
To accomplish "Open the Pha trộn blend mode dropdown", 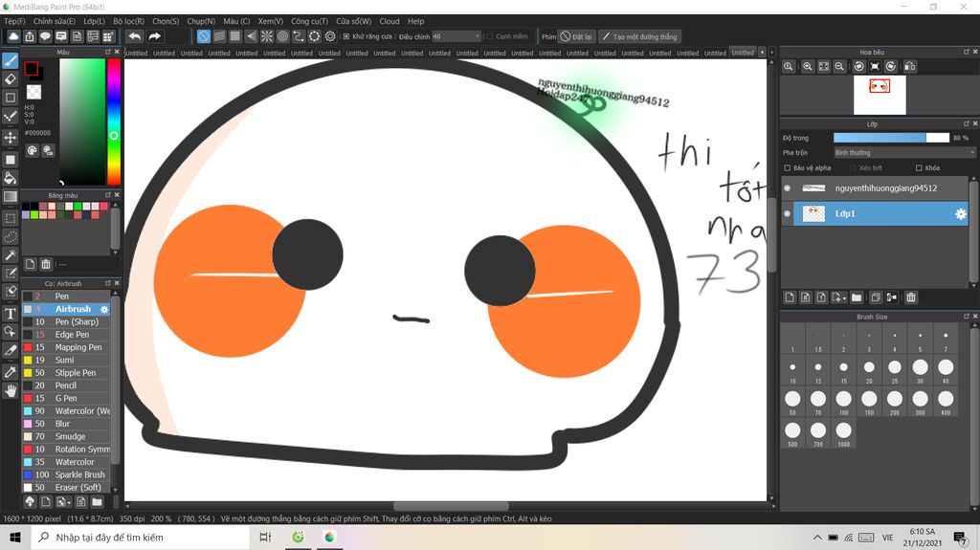I will 904,152.
